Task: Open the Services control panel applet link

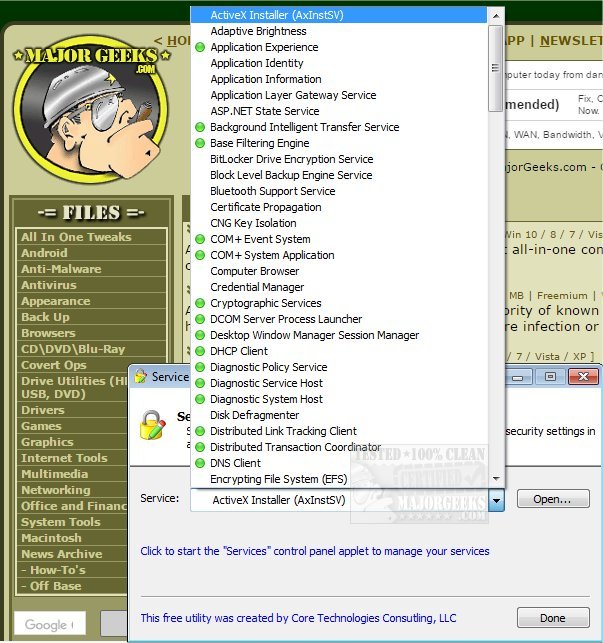Action: coord(315,551)
